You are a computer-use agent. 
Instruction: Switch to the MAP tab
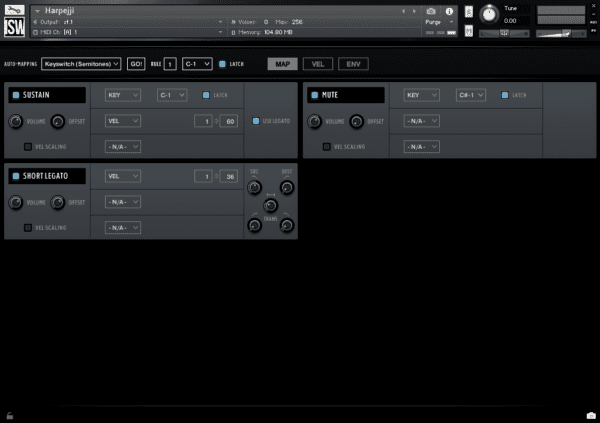pos(282,64)
